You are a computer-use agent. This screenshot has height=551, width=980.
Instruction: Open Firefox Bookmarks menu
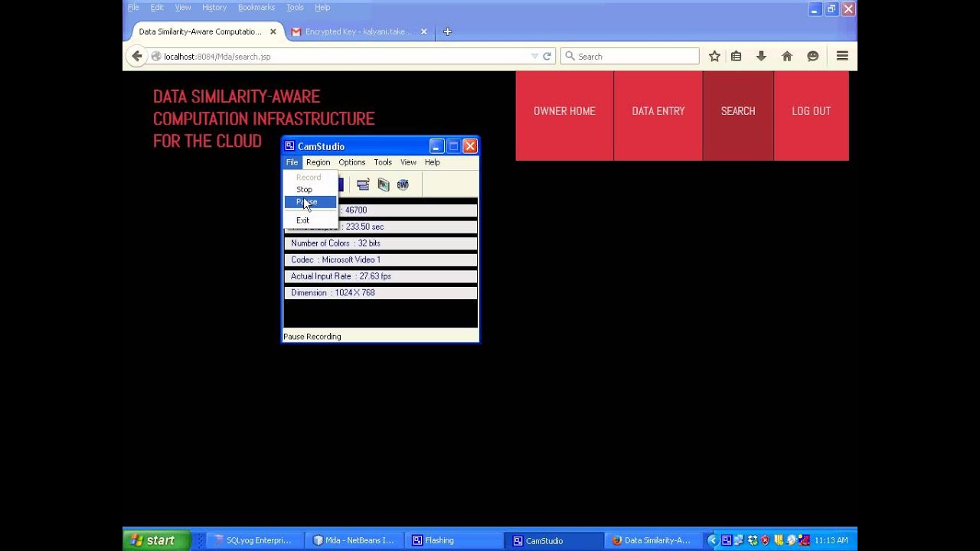click(256, 7)
